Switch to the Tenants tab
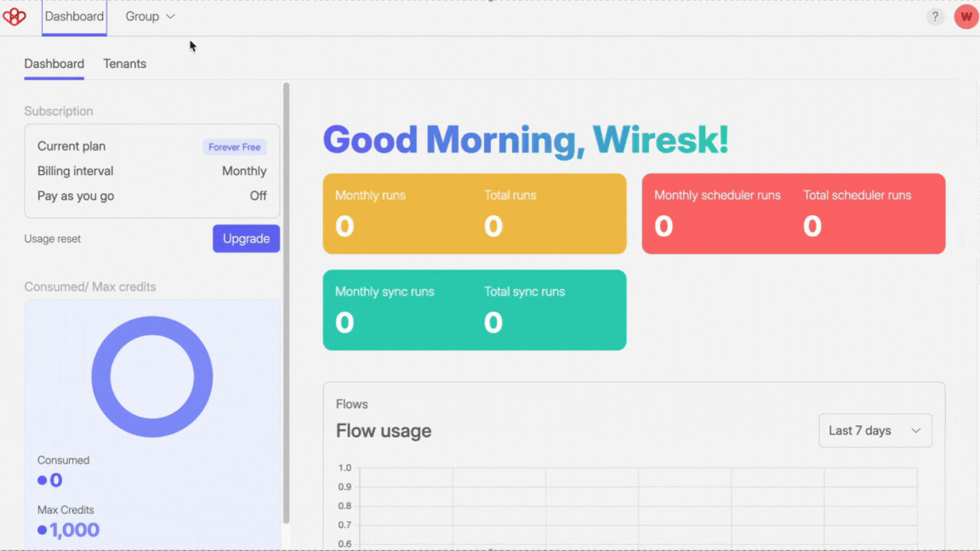 (x=124, y=64)
